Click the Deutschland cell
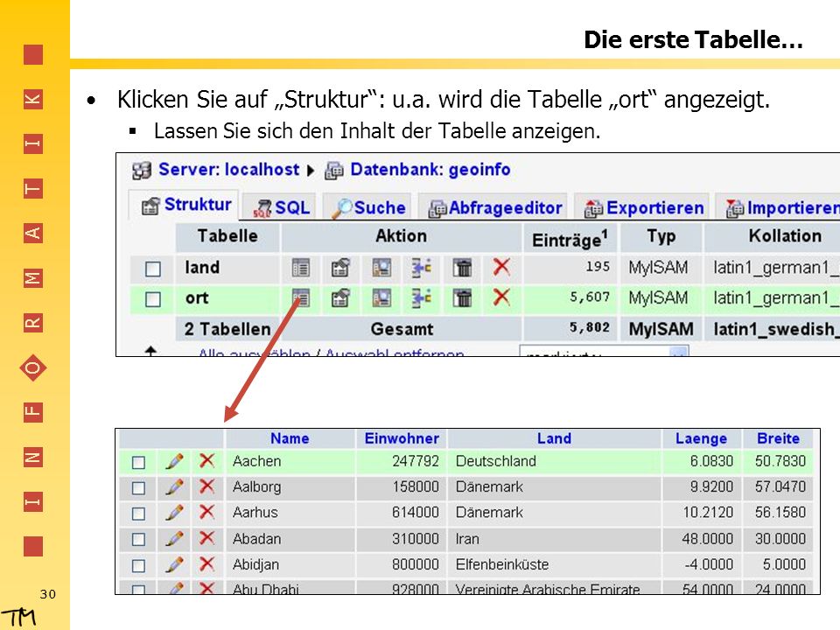The width and height of the screenshot is (840, 630). tap(496, 461)
